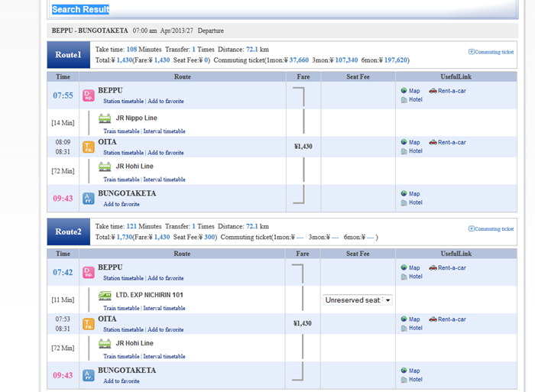535x392 pixels.
Task: Add OITA to favorite in Route1
Action: pyautogui.click(x=166, y=153)
